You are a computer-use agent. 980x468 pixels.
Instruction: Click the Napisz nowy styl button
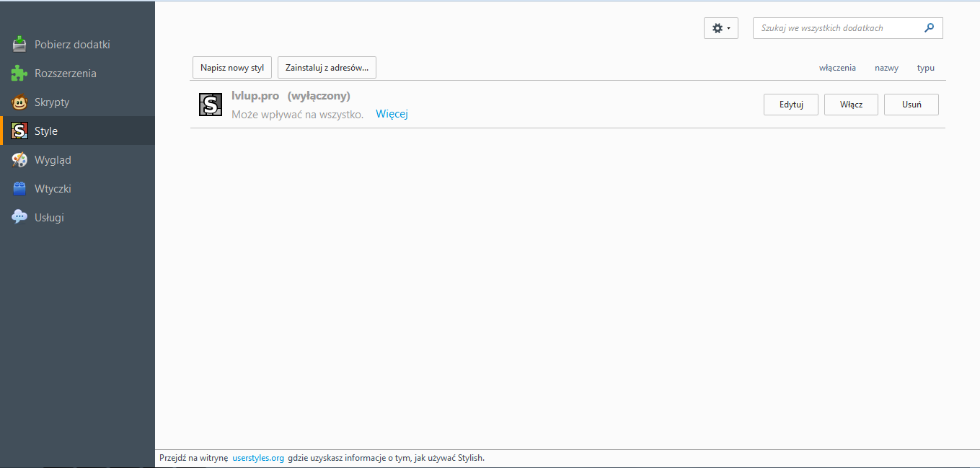pos(231,68)
